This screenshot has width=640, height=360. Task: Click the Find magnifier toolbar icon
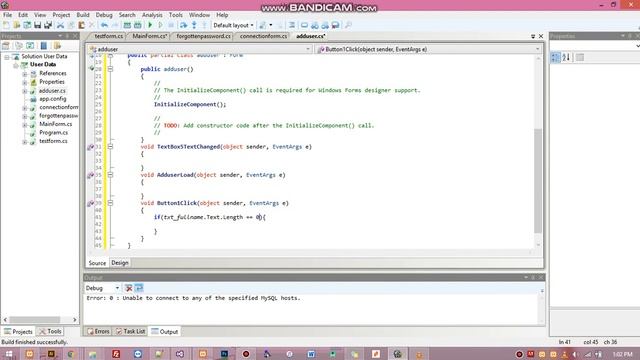coord(348,25)
